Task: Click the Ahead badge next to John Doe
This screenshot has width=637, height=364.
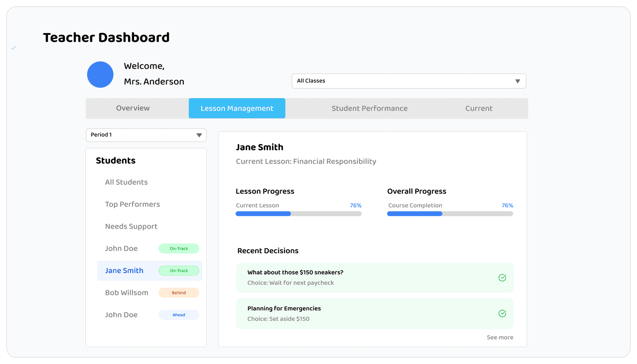Action: [179, 315]
